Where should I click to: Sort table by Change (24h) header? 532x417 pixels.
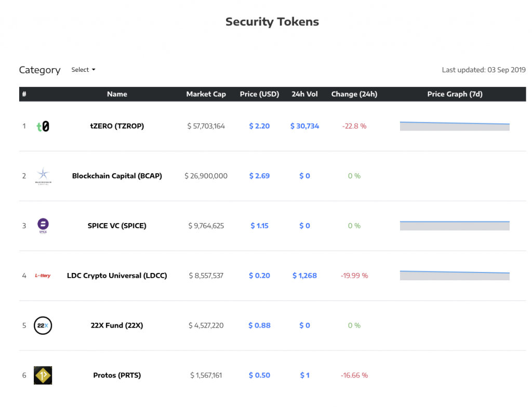tap(354, 94)
